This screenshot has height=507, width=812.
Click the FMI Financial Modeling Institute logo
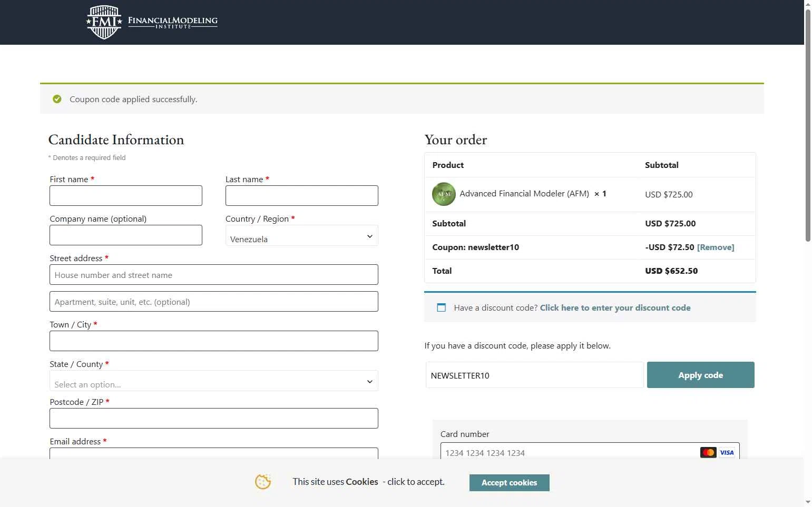[x=152, y=22]
